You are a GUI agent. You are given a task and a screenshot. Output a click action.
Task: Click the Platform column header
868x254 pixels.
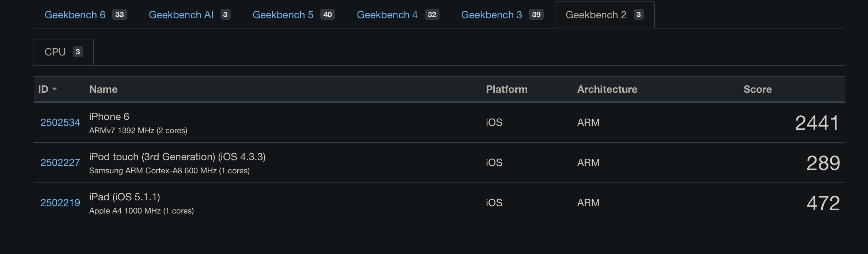506,89
